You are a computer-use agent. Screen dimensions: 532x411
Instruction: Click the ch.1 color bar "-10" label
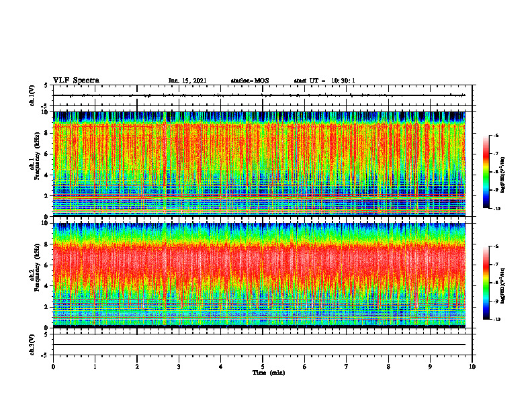[x=497, y=209]
